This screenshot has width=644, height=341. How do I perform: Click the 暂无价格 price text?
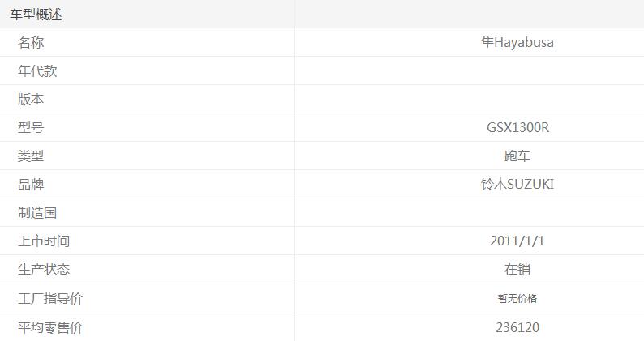(517, 299)
